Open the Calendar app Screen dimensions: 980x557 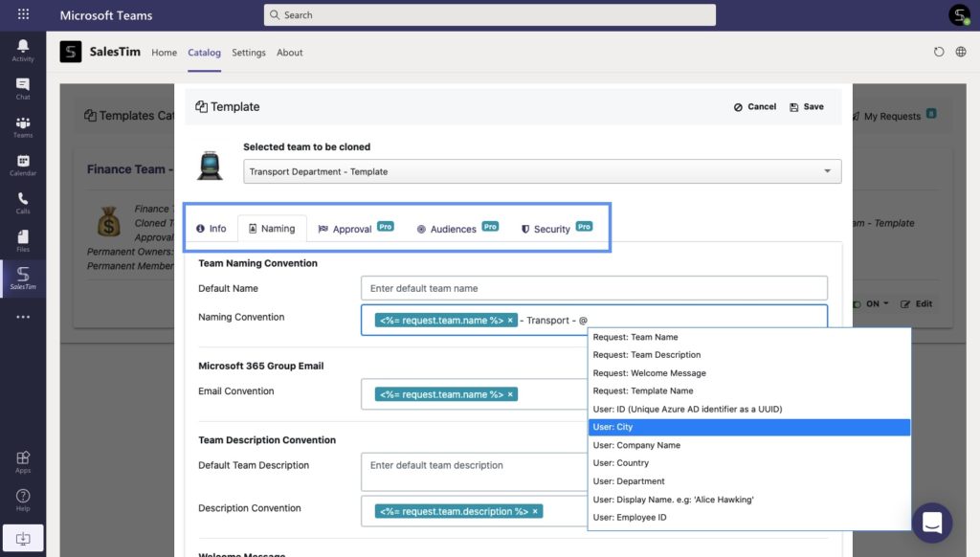(23, 165)
